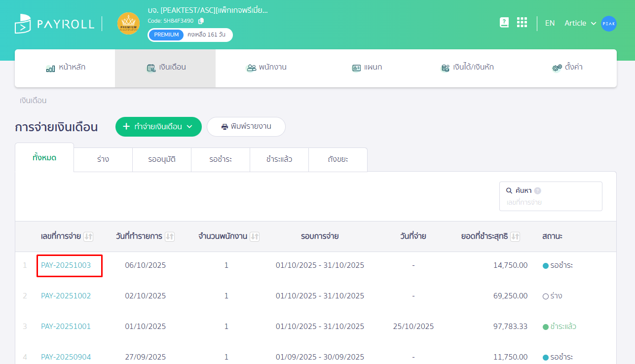The image size is (635, 364).
Task: Click the พิมพ์รายงาน print button
Action: pyautogui.click(x=246, y=127)
